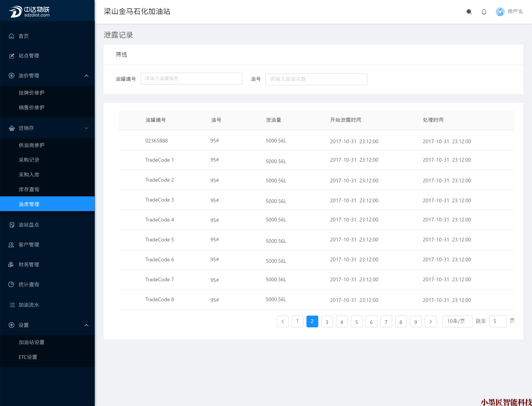This screenshot has width=532, height=406.
Task: Click the user avatar icon
Action: pos(500,12)
